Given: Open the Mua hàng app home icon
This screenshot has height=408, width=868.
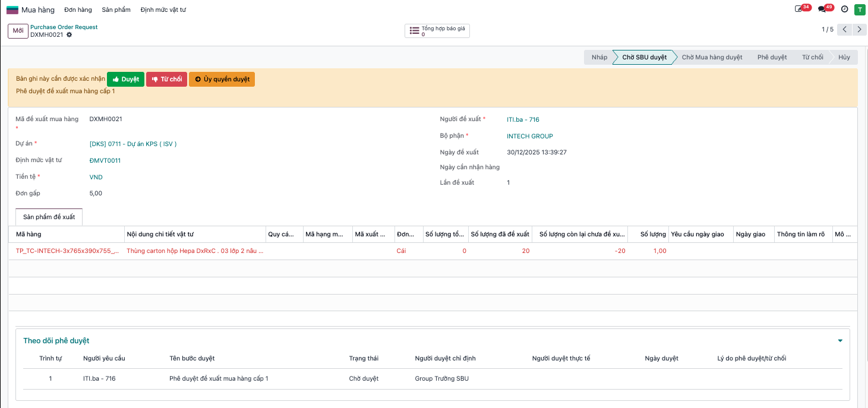Looking at the screenshot, I should (x=12, y=10).
